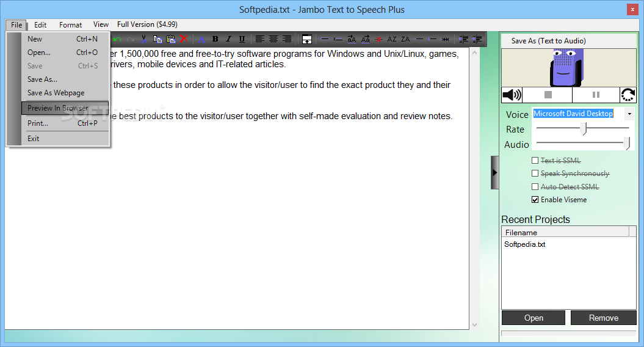The height and width of the screenshot is (347, 644).
Task: Align text left
Action: click(x=259, y=39)
